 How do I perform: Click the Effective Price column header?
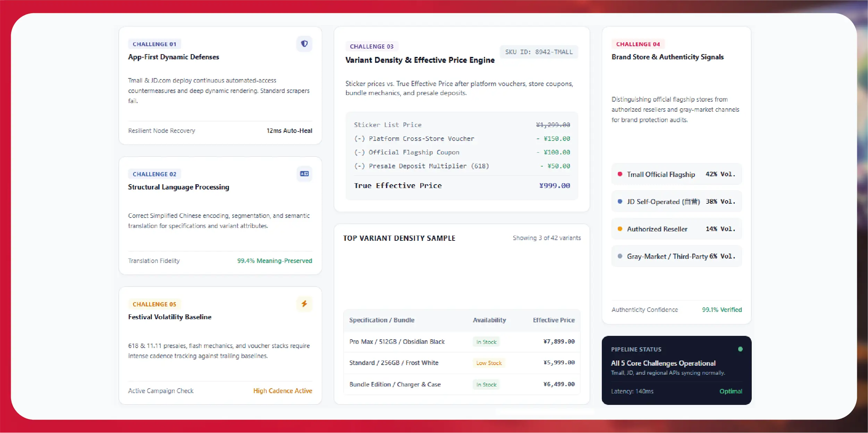click(x=554, y=320)
